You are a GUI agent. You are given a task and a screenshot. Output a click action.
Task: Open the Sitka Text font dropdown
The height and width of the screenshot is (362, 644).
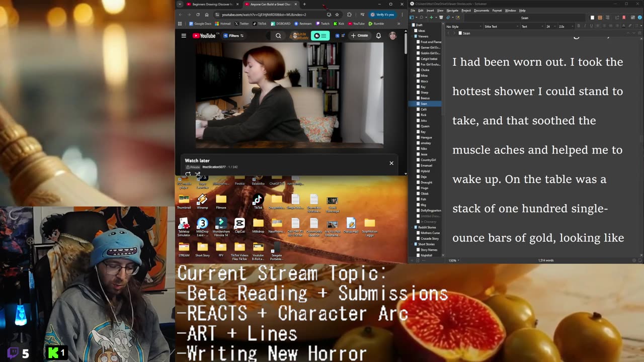pos(501,27)
